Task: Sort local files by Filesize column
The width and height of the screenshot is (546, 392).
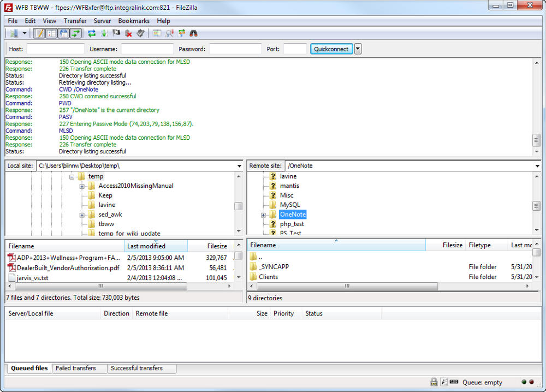Action: 210,246
